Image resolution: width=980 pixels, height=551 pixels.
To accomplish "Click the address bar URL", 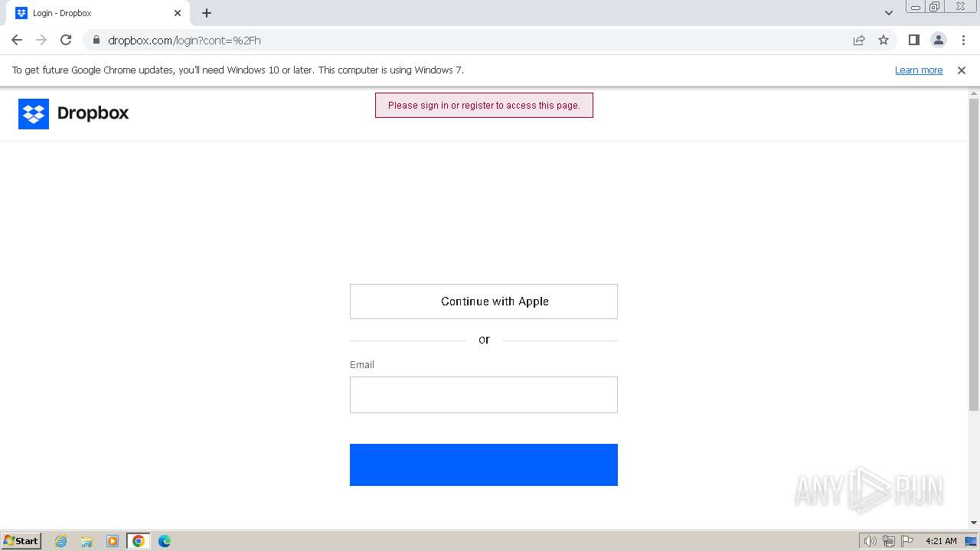I will coord(185,40).
